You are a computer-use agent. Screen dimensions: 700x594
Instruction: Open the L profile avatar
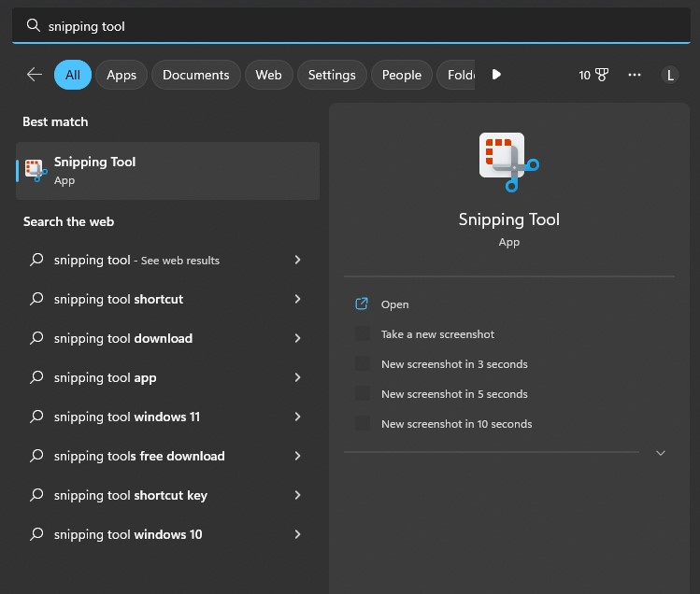point(670,75)
